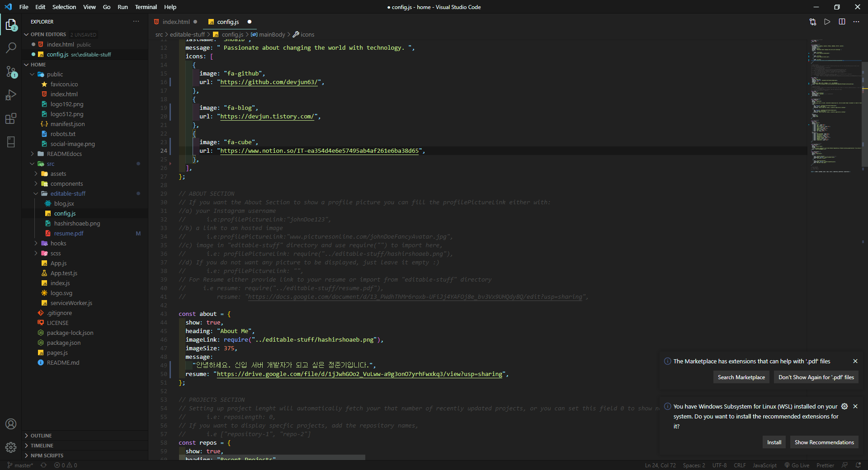Collapse the editable-stuff folder

coord(36,193)
